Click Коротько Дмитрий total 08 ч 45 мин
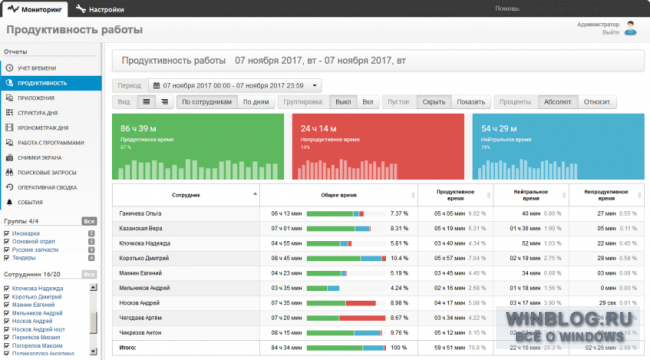This screenshot has height=360, width=650. click(x=286, y=258)
